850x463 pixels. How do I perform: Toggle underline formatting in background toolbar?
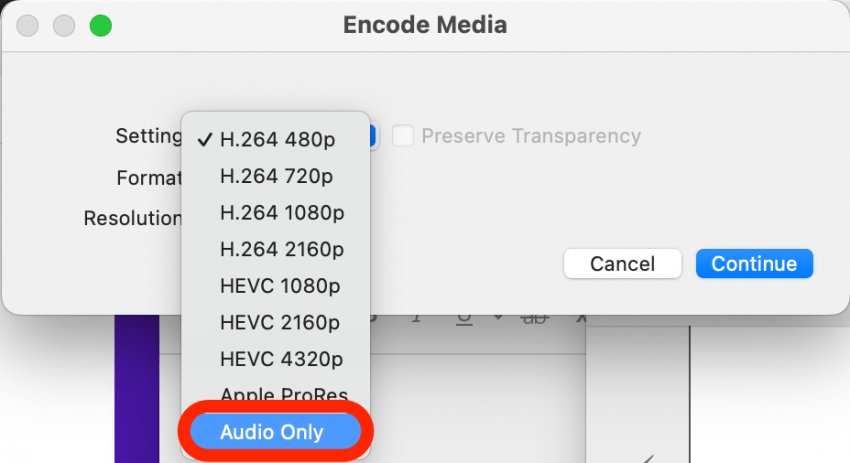coord(464,318)
